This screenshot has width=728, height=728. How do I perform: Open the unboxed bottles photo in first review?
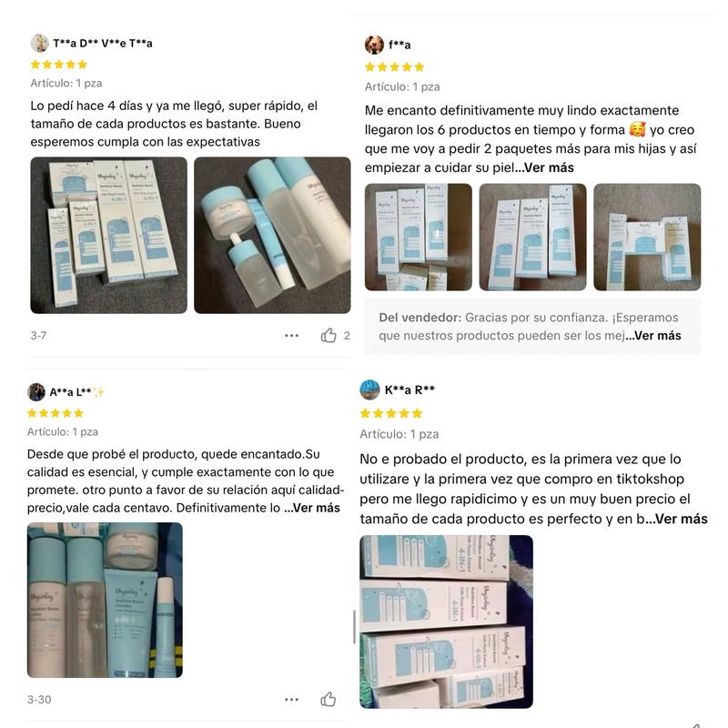pyautogui.click(x=272, y=236)
